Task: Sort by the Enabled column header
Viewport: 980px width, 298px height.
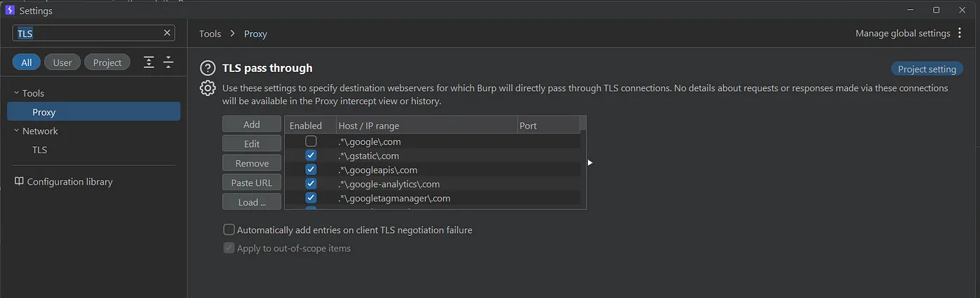Action: click(309, 125)
